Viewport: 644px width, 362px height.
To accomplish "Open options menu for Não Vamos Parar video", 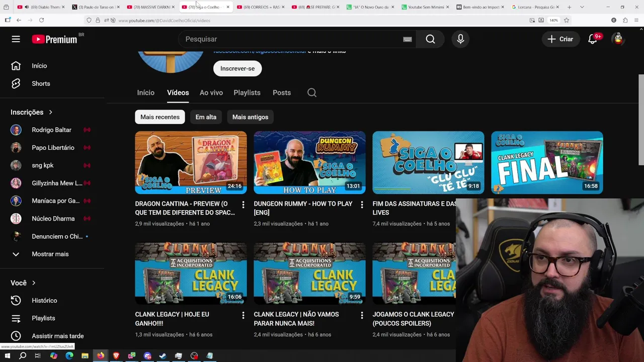I will pyautogui.click(x=362, y=315).
